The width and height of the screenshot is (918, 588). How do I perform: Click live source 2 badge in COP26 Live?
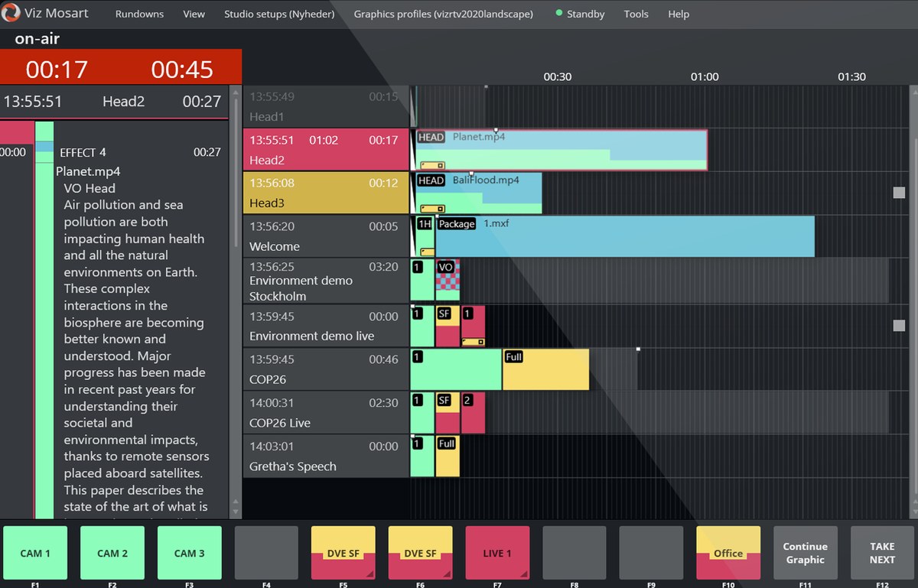467,400
